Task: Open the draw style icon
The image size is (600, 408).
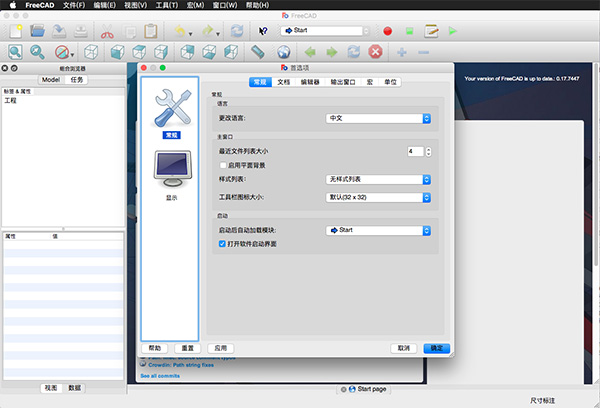Action: tap(62, 52)
